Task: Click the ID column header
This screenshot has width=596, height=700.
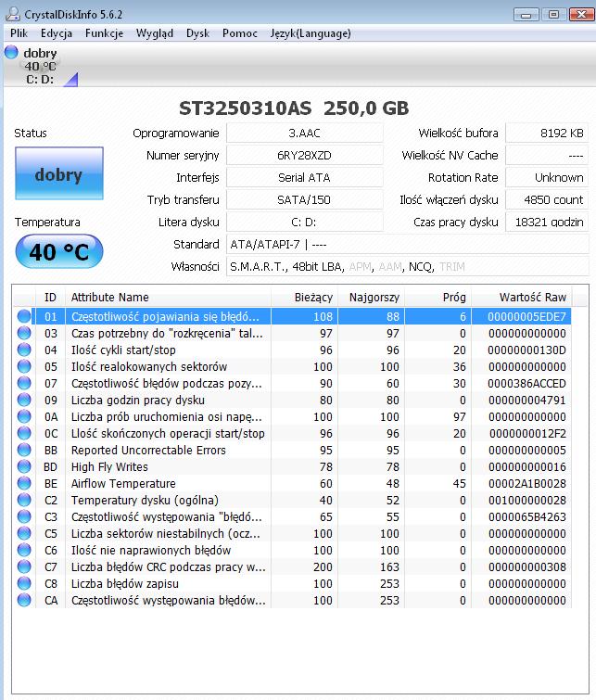Action: (x=50, y=297)
